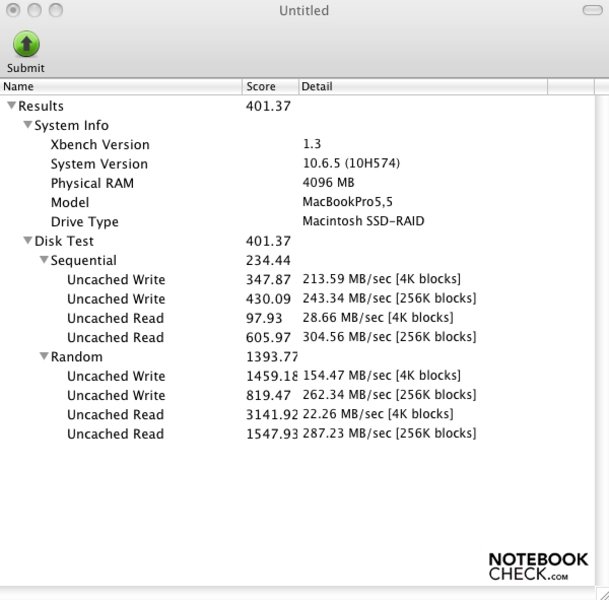
Task: Click the score value 97.93
Action: point(264,318)
